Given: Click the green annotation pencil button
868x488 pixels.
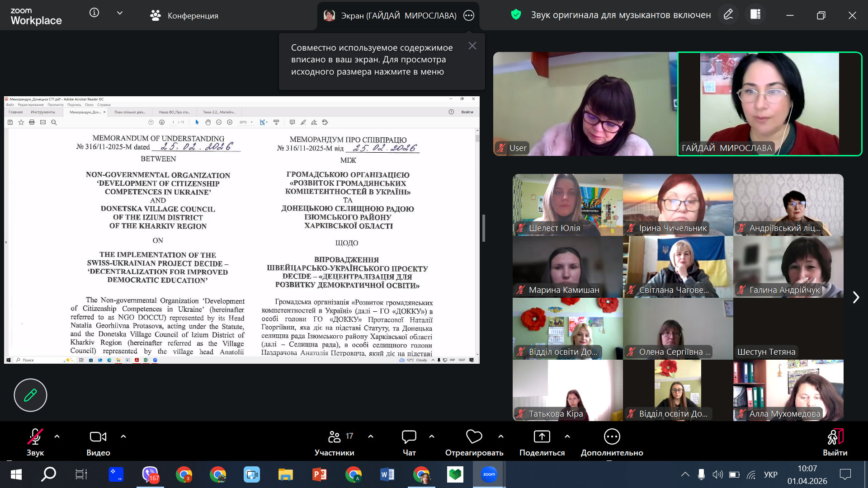Looking at the screenshot, I should [x=30, y=395].
